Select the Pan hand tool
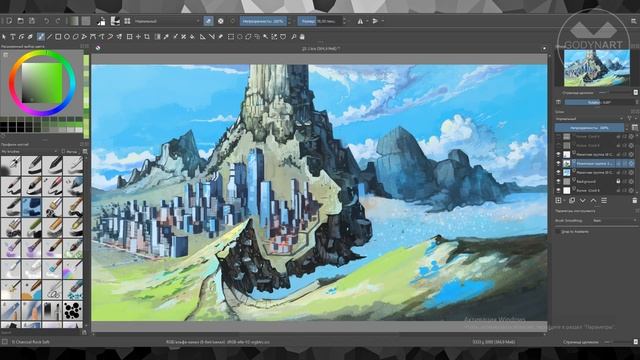The width and height of the screenshot is (640, 360). 302,37
